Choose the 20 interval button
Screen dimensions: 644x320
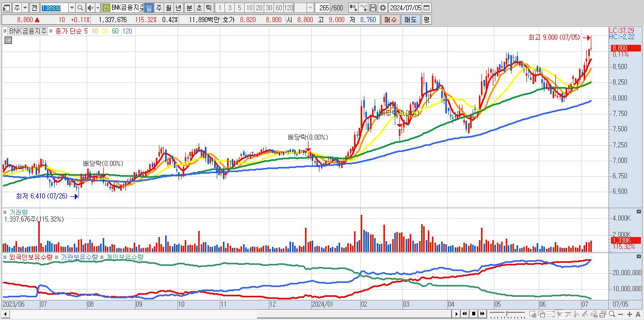click(x=259, y=8)
